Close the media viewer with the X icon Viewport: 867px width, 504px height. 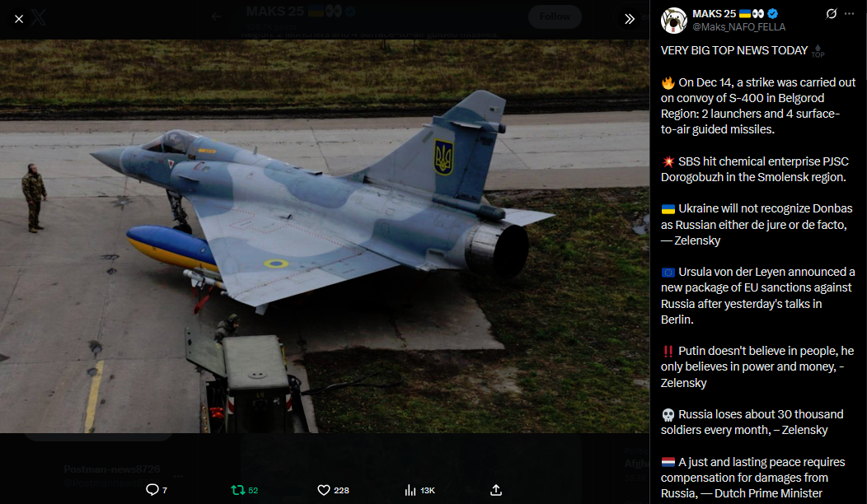(19, 19)
